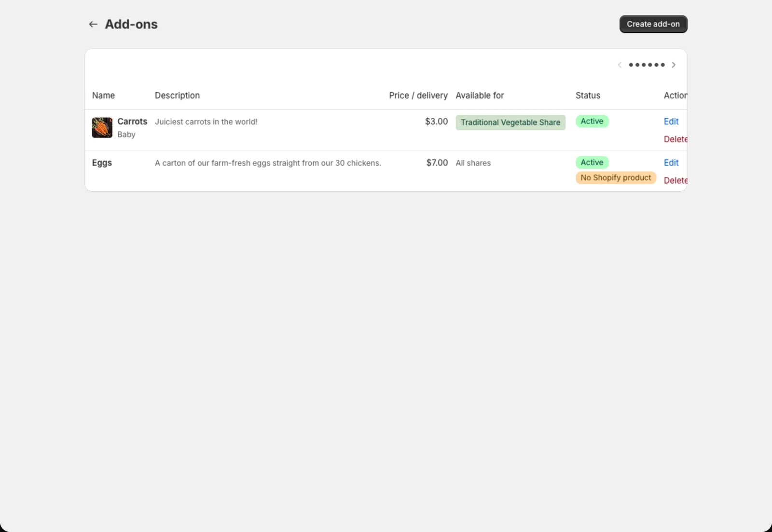
Task: Click the All shares cell
Action: [473, 163]
